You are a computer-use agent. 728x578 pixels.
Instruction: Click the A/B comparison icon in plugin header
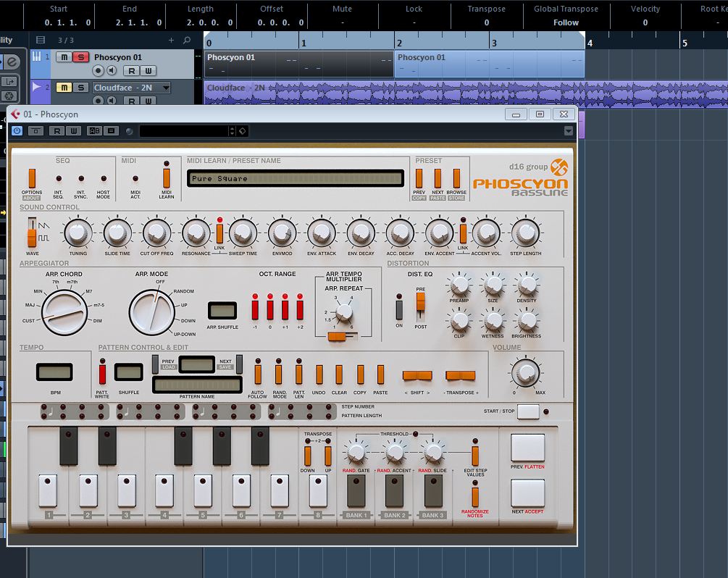pyautogui.click(x=94, y=131)
